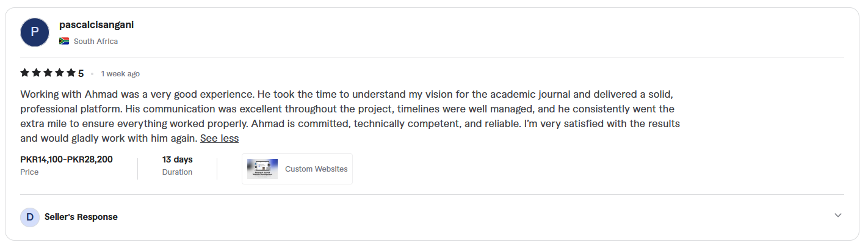Collapse the review with "See less"
Image resolution: width=868 pixels, height=248 pixels.
coord(219,139)
